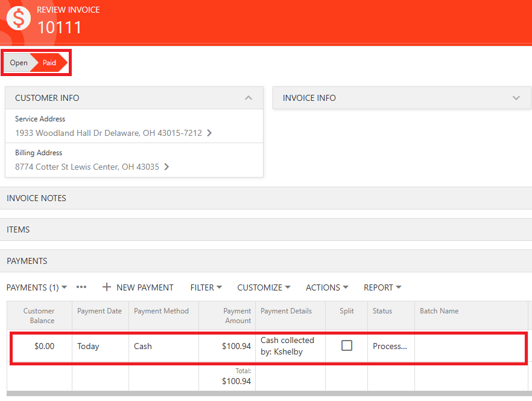Viewport: 532px width, 401px height.
Task: Click the Cash payment method cell
Action: 163,346
